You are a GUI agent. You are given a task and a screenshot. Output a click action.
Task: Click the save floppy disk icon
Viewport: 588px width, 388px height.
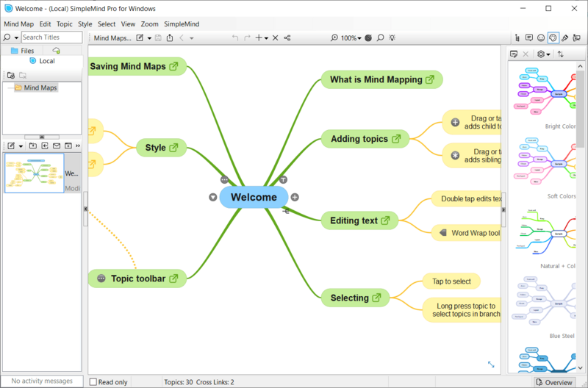tap(158, 38)
